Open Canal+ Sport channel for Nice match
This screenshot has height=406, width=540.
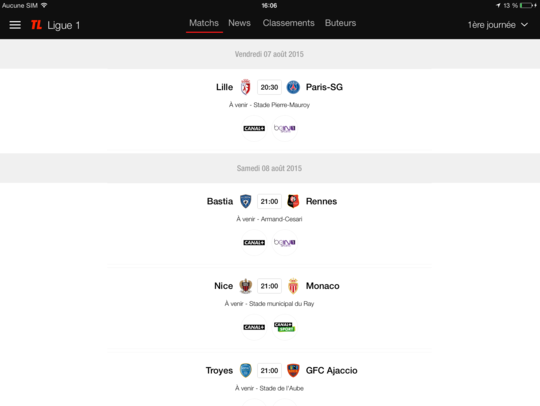[284, 327]
